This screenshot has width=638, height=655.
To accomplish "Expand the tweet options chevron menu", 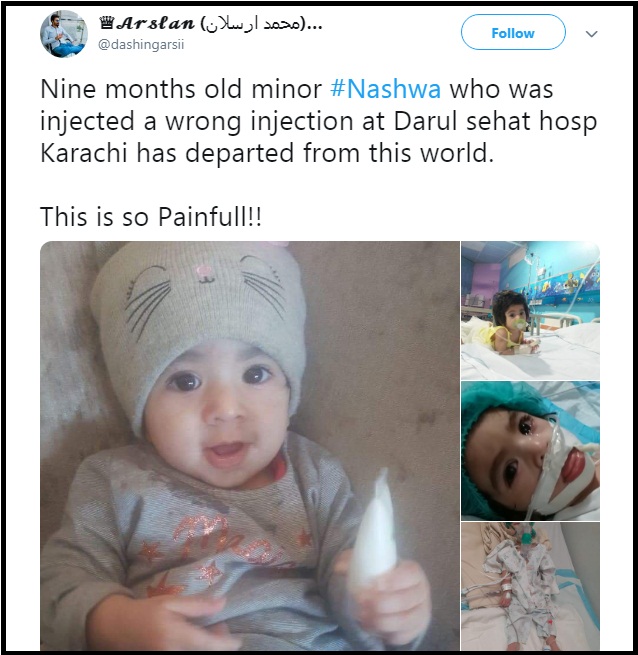I will pyautogui.click(x=592, y=34).
